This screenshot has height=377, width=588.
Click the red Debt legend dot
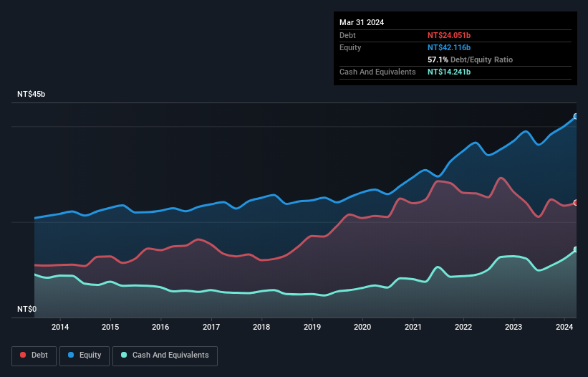(23, 355)
